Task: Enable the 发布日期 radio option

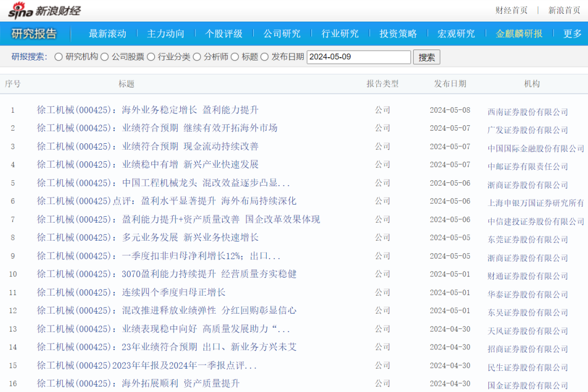Action: (265, 57)
